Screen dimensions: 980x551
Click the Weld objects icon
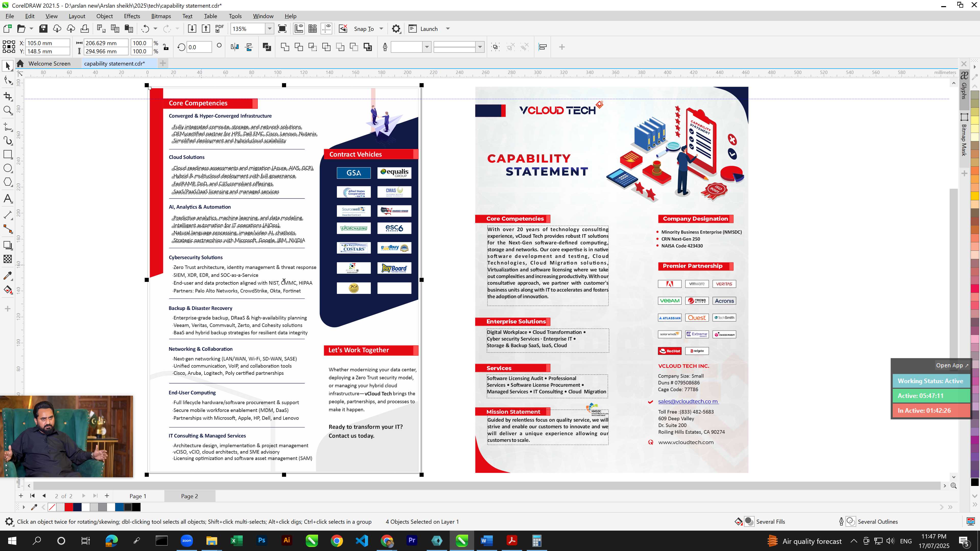pyautogui.click(x=285, y=47)
